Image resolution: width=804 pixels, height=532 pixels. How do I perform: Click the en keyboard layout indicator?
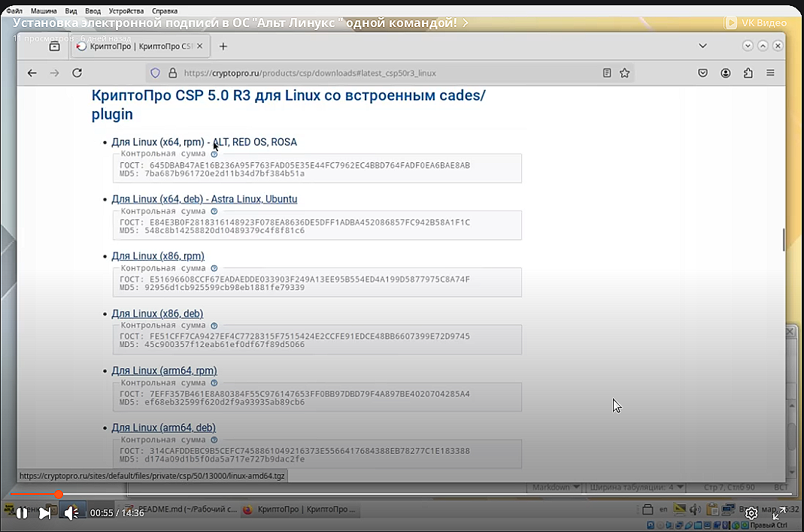[663, 509]
